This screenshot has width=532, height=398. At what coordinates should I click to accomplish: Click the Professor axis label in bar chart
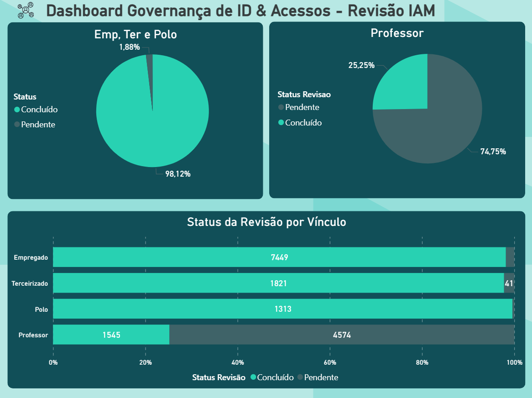click(x=33, y=335)
